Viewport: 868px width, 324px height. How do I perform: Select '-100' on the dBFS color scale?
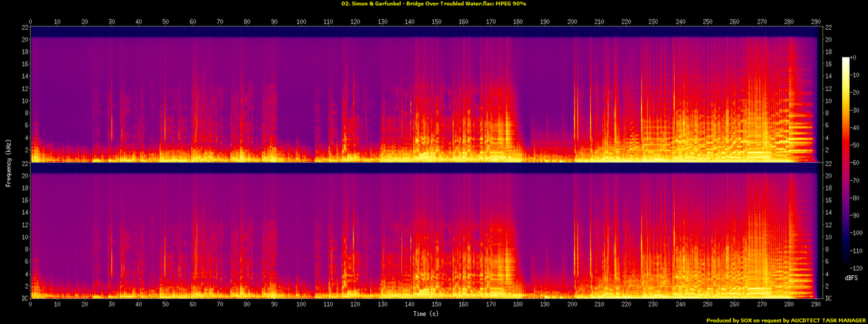pos(857,233)
